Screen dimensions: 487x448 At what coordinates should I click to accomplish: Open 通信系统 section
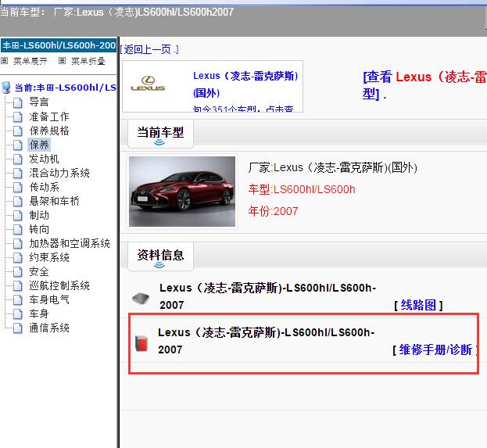[x=49, y=328]
